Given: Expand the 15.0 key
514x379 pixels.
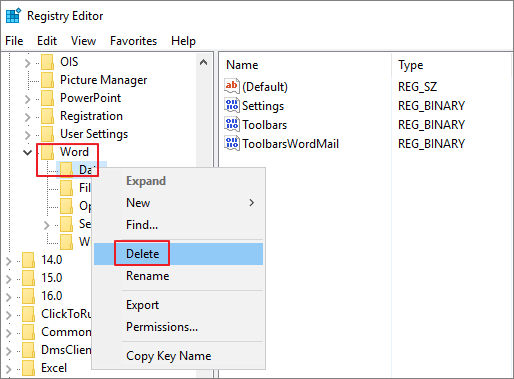Looking at the screenshot, I should [9, 279].
